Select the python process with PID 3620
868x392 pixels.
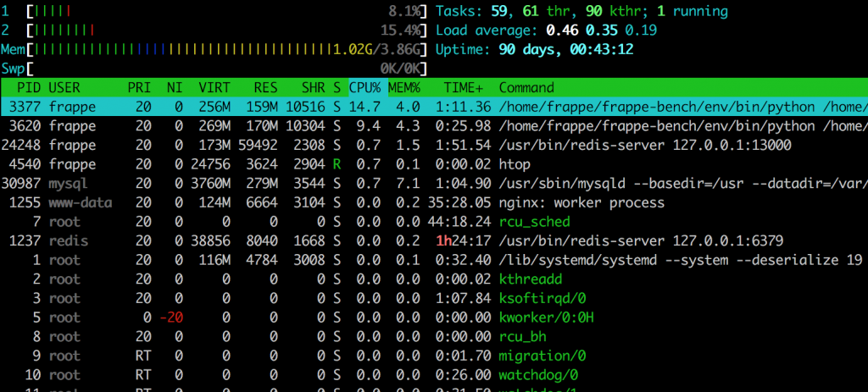[x=434, y=126]
